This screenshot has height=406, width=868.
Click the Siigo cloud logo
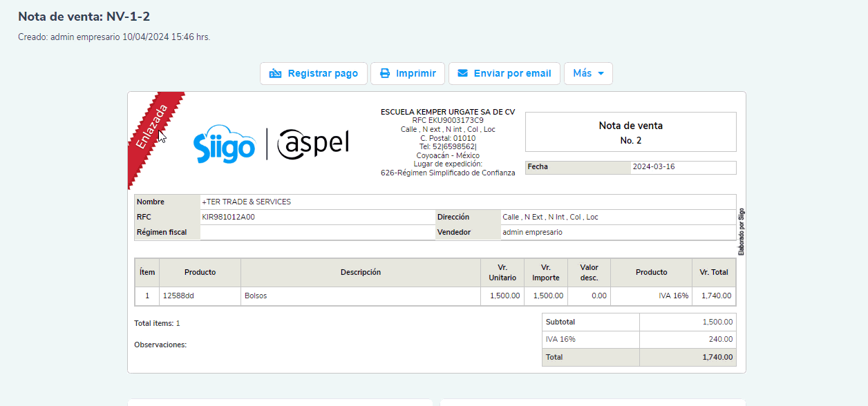point(224,144)
